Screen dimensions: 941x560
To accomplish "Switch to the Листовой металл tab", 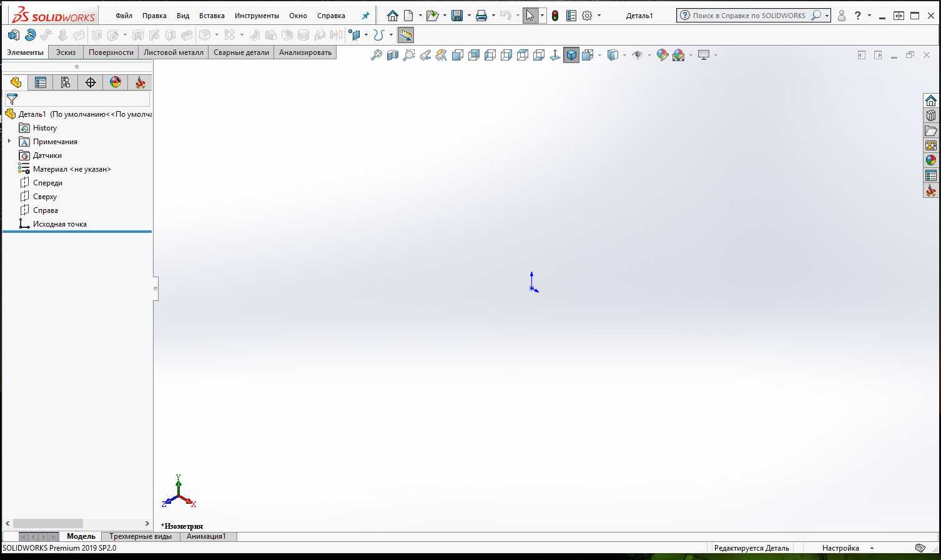I will (173, 52).
